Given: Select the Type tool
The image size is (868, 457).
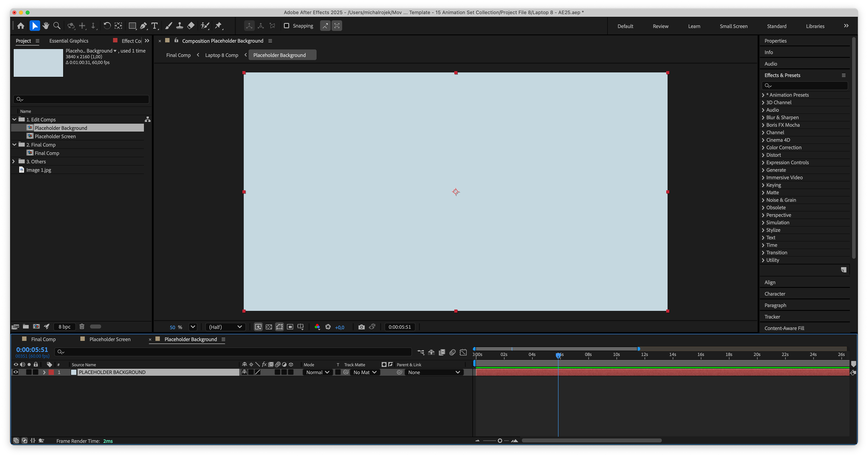Looking at the screenshot, I should [155, 26].
